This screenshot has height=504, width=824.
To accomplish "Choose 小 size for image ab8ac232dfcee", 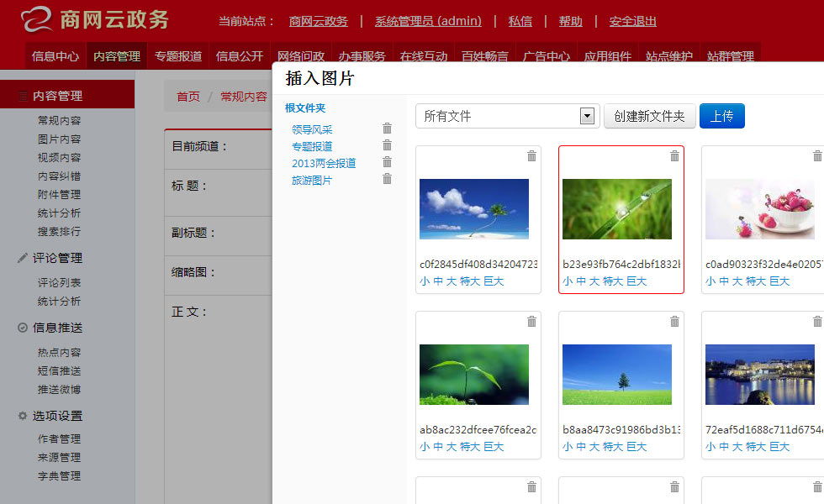I will click(425, 447).
